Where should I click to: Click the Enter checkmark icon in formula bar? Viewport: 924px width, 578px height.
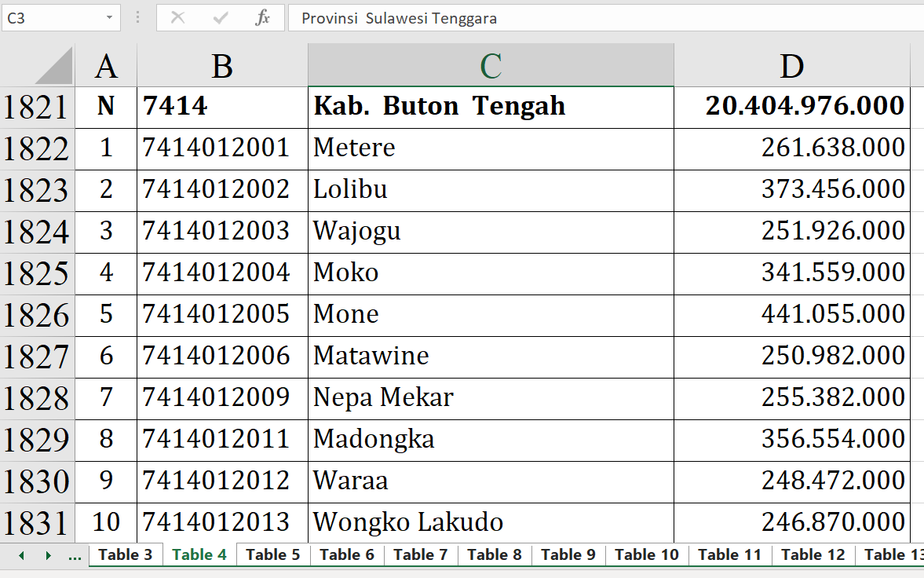pyautogui.click(x=221, y=17)
